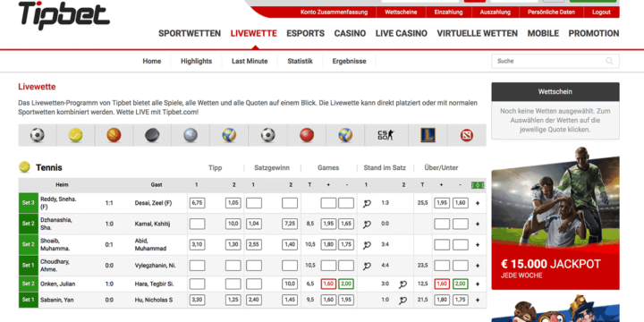Select 1,80 Über/Unter odds in Sabanin row

pyautogui.click(x=442, y=301)
